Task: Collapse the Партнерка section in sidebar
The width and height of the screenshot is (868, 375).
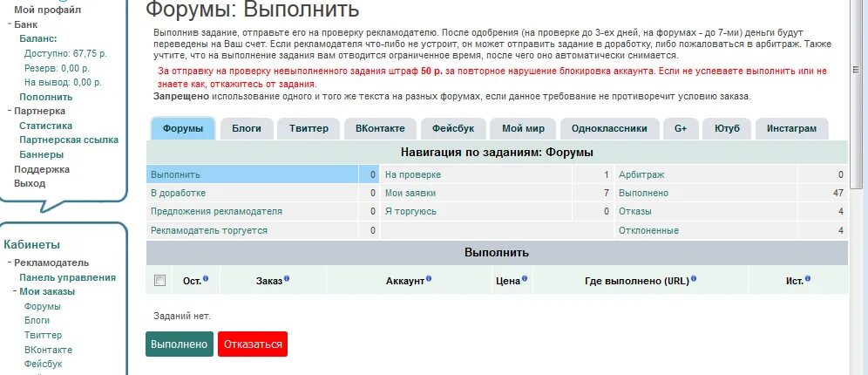Action: tap(10, 111)
